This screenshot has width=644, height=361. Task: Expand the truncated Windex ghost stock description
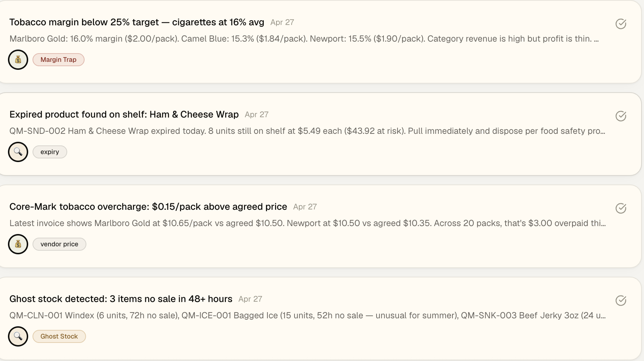pos(308,315)
